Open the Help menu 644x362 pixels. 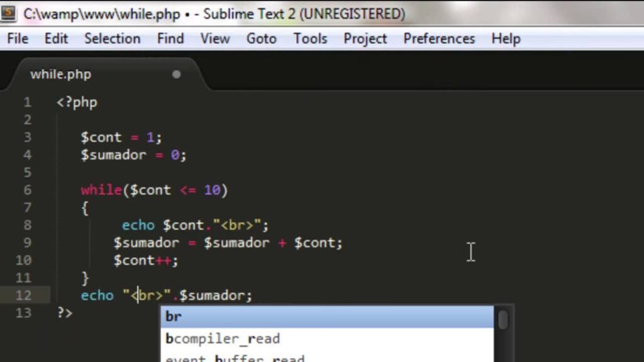click(506, 39)
